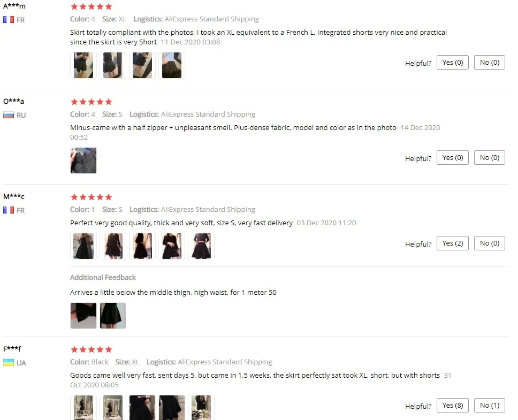Click No (0) on O***a's zipper review

pos(490,157)
